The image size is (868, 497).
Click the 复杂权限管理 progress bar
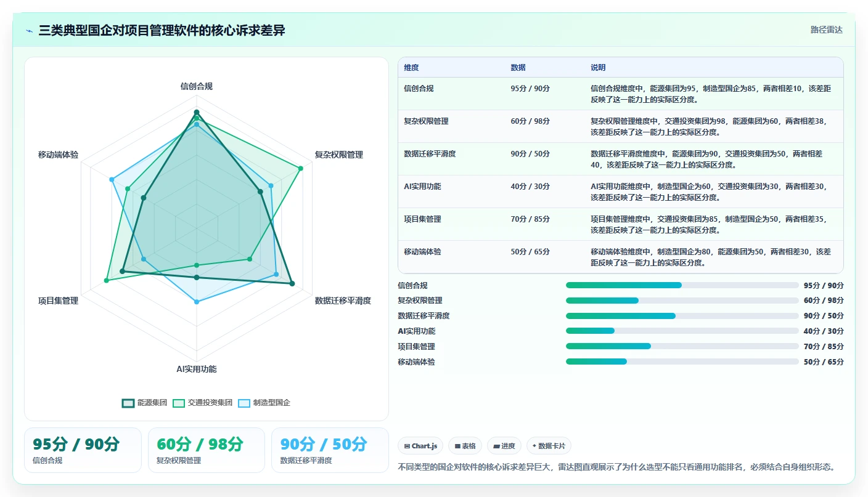[682, 301]
